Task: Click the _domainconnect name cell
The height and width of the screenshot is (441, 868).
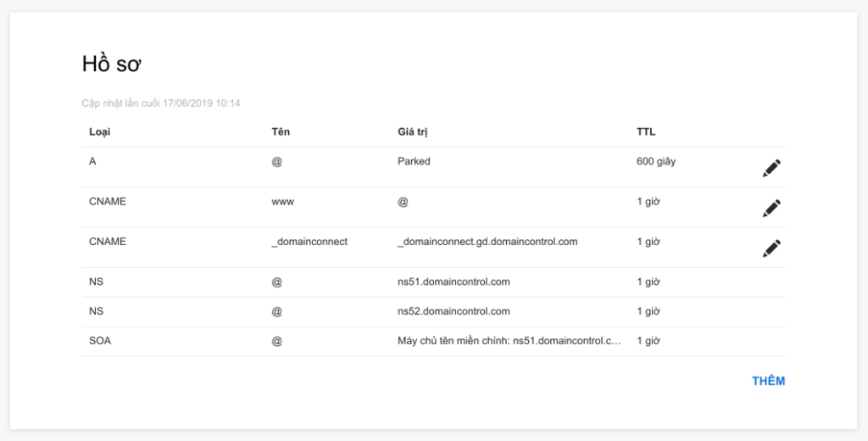Action: [309, 242]
